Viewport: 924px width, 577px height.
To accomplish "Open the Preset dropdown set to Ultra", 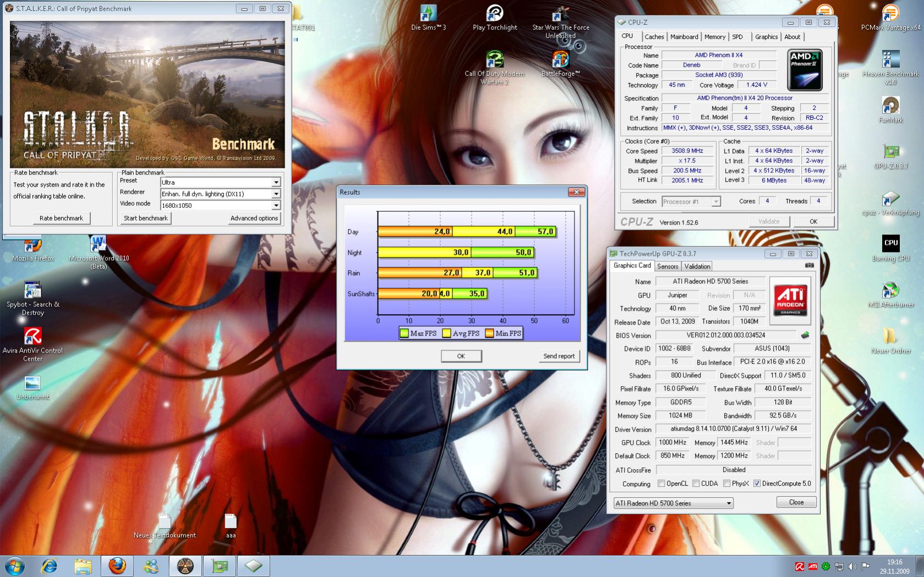I will [x=220, y=182].
